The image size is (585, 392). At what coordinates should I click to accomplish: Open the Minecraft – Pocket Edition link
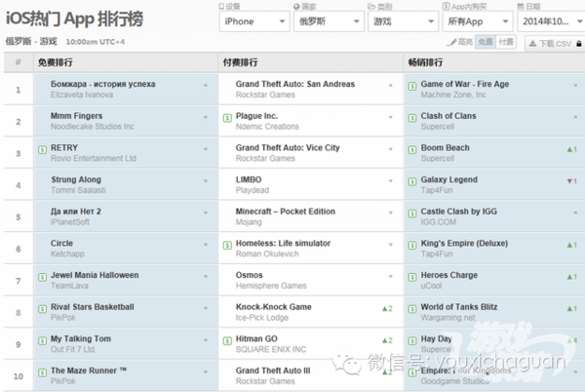(x=286, y=211)
